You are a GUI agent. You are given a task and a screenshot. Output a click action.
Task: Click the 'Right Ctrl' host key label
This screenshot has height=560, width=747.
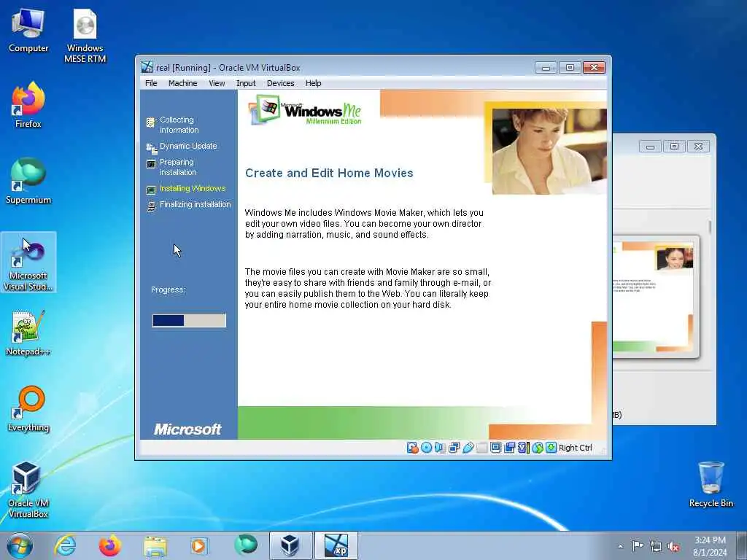(x=575, y=448)
